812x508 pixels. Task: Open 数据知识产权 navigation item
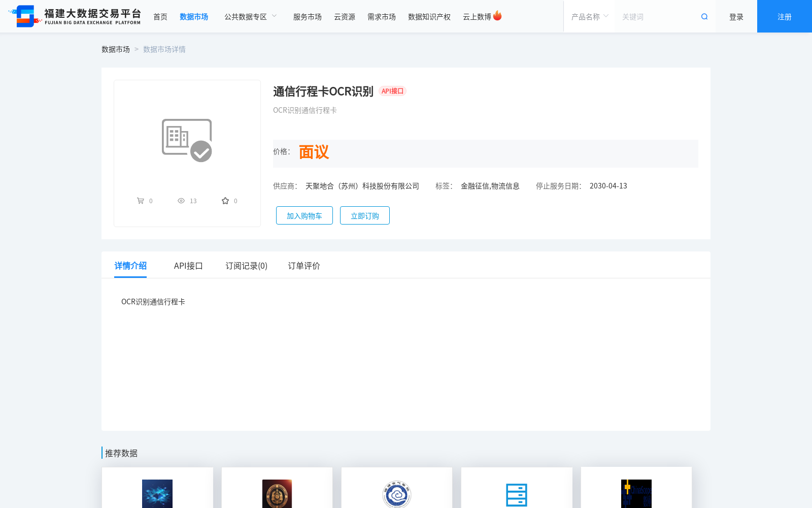click(x=429, y=17)
